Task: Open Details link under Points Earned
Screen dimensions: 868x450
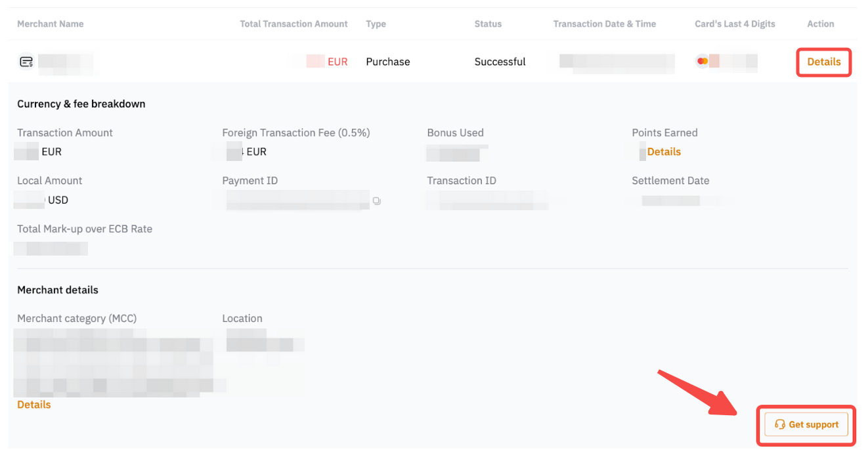Action: pyautogui.click(x=664, y=152)
